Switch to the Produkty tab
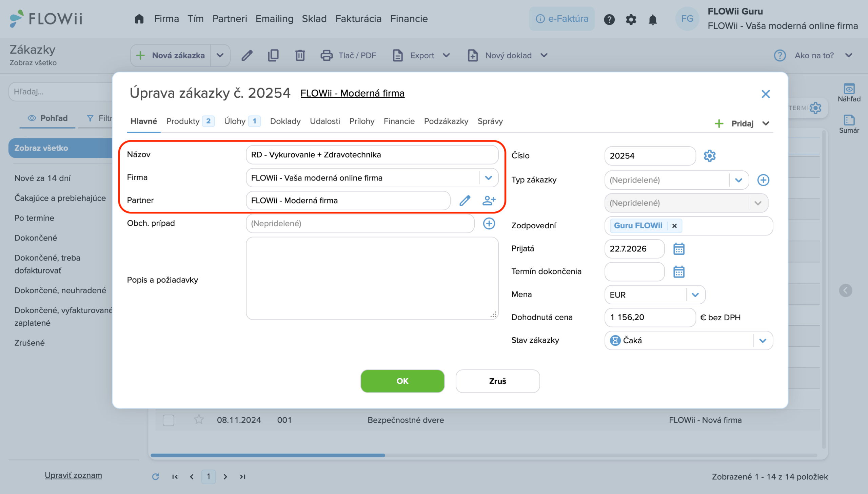The height and width of the screenshot is (494, 868). (190, 121)
